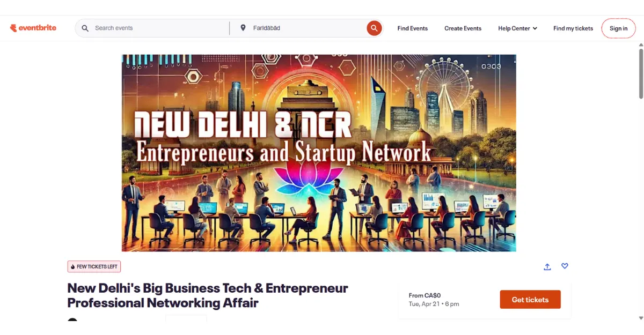Click the Few Tickets Left badge
Screen dimensions: 644x335
(94, 266)
